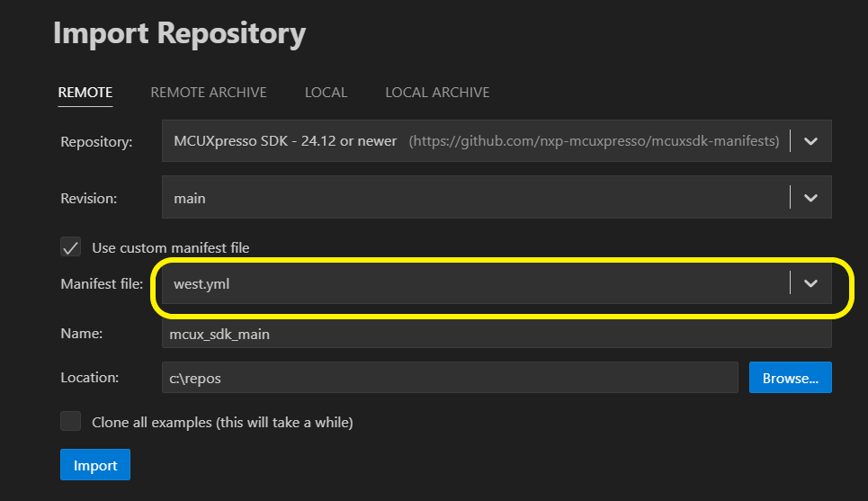Switch to the REMOTE ARCHIVE tab

pyautogui.click(x=208, y=92)
